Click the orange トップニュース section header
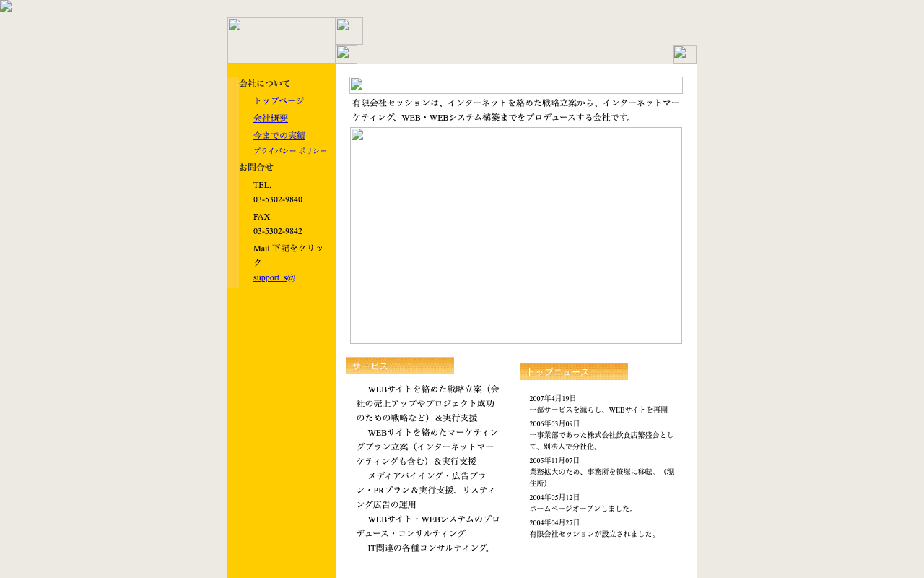 [x=573, y=372]
